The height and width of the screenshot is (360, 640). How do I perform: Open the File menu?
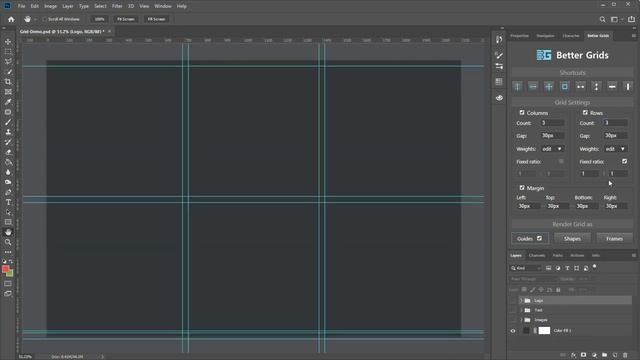pyautogui.click(x=21, y=6)
